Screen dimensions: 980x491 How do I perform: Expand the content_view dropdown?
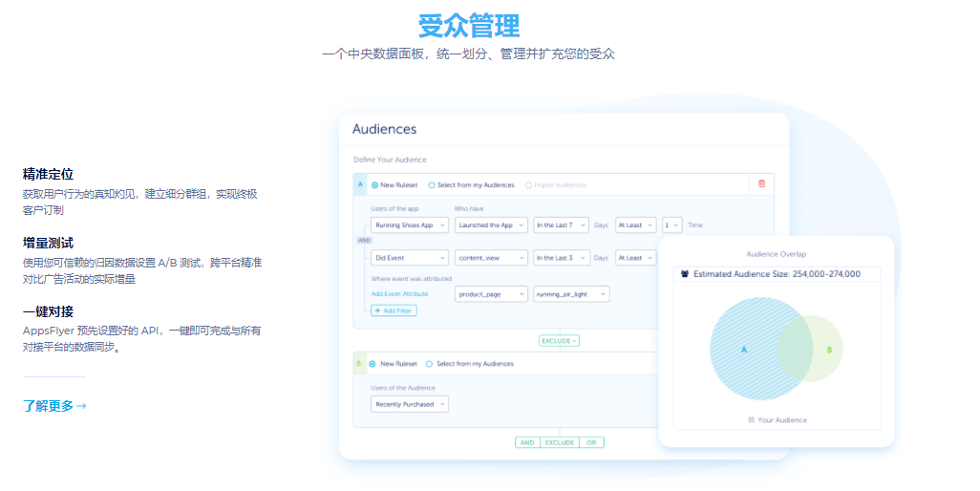(x=491, y=258)
